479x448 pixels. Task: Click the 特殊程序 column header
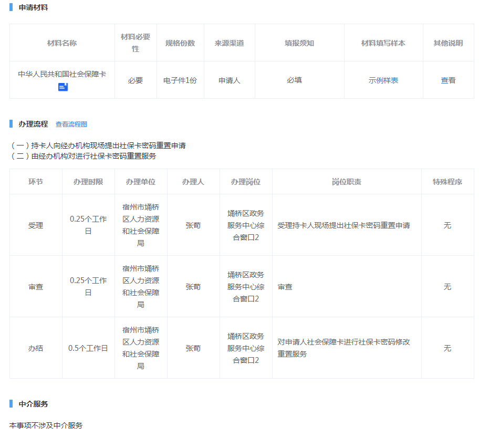[447, 182]
